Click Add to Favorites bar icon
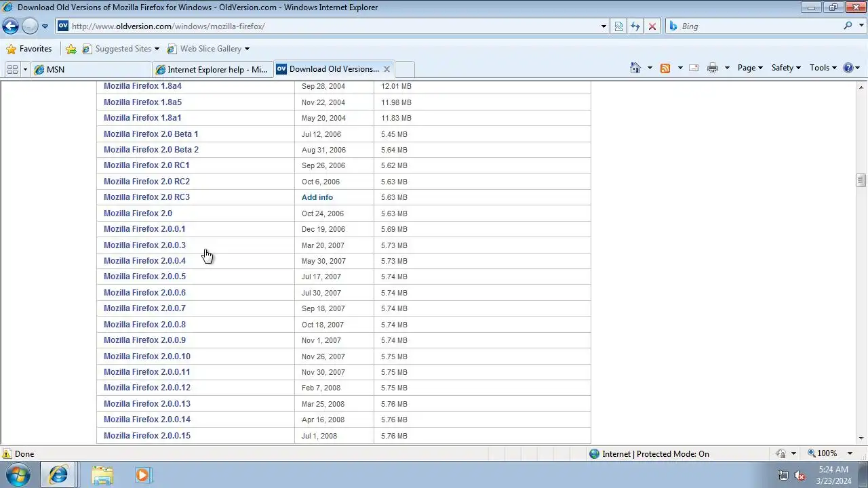The image size is (868, 488). pyautogui.click(x=71, y=49)
